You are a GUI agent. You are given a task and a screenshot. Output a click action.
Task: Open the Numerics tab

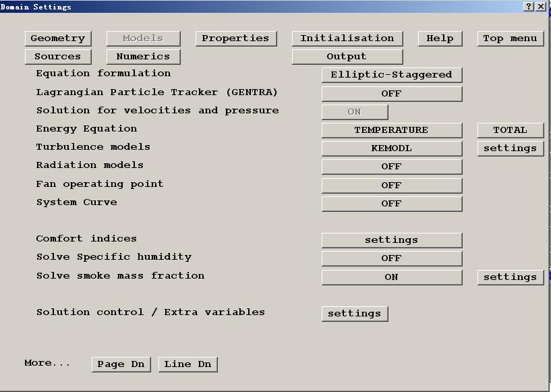point(143,57)
